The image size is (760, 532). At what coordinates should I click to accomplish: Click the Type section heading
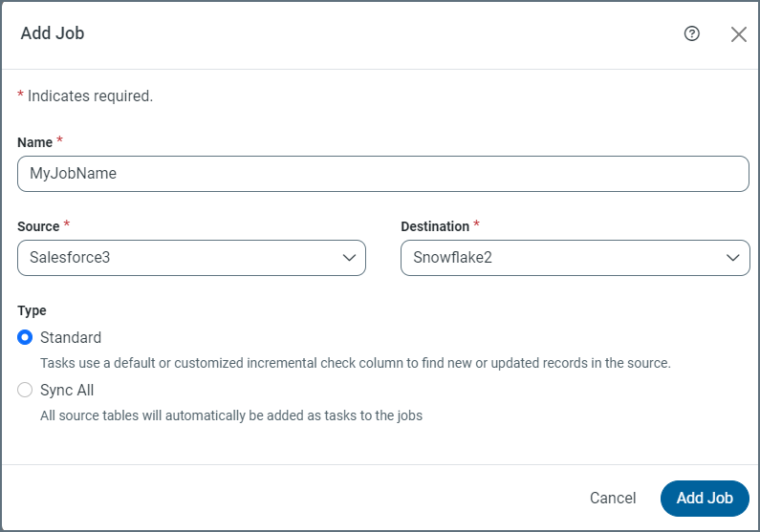pyautogui.click(x=32, y=310)
